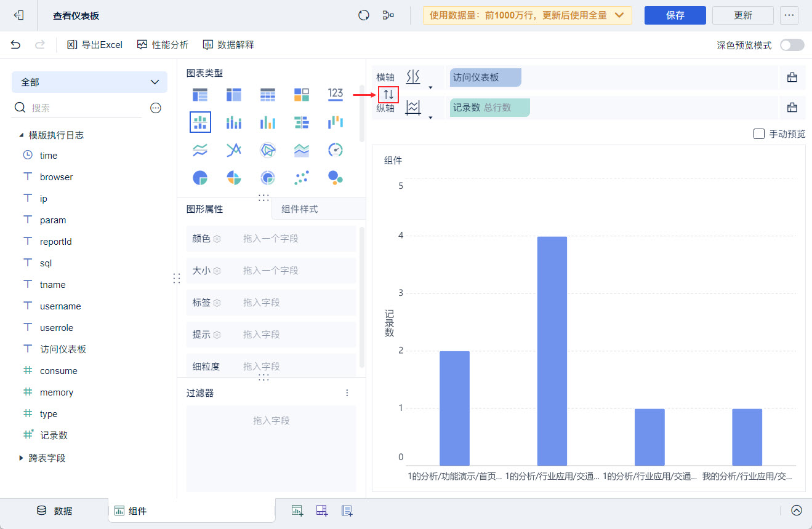Viewport: 812px width, 529px height.
Task: Toggle the 深色预览模式 switch
Action: point(792,45)
